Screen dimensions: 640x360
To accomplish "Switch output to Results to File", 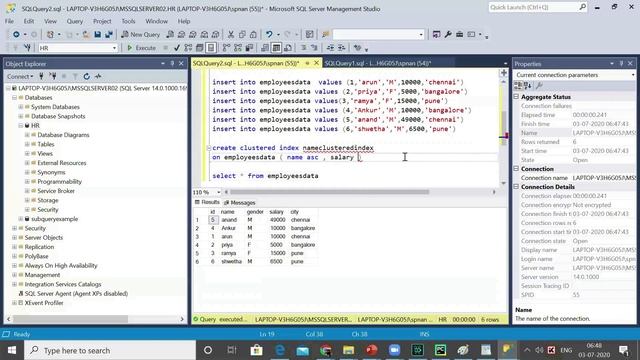I will point(287,48).
